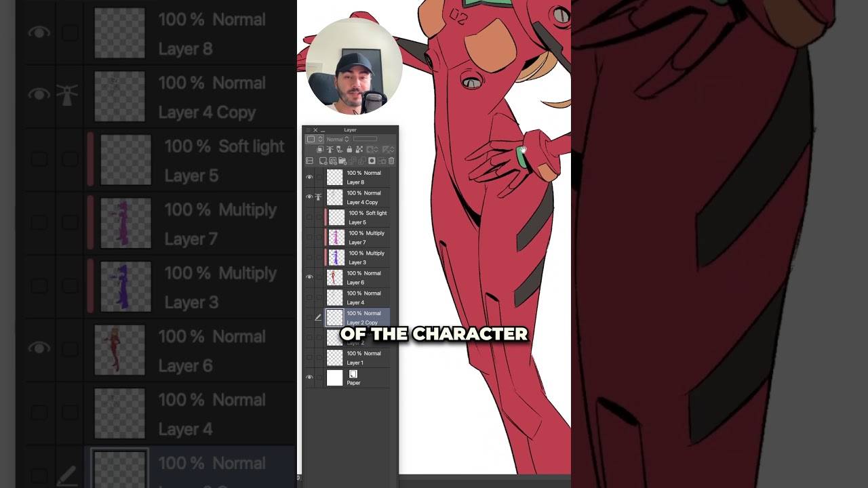Open the Layer panel hamburger menu
This screenshot has width=868, height=488.
tap(307, 130)
